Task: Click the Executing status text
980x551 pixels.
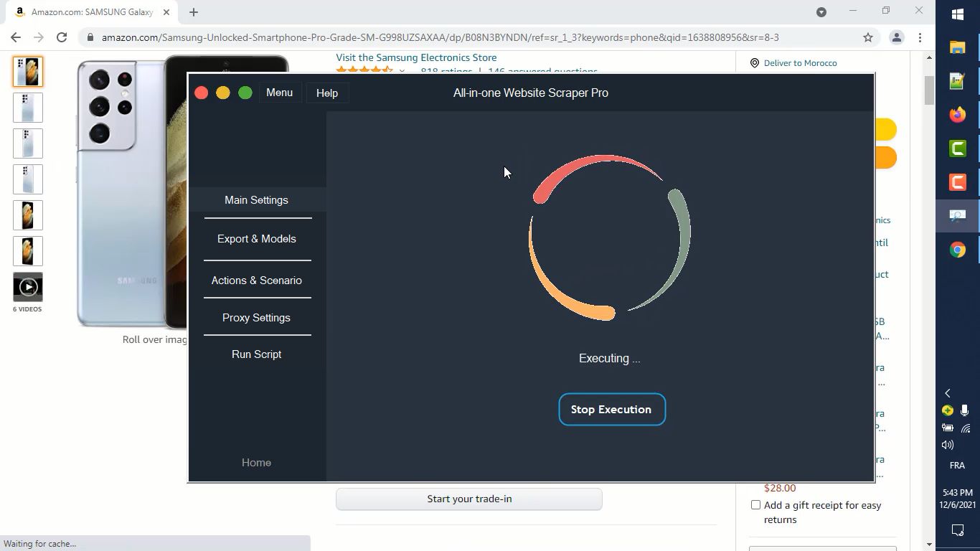Action: pyautogui.click(x=610, y=359)
